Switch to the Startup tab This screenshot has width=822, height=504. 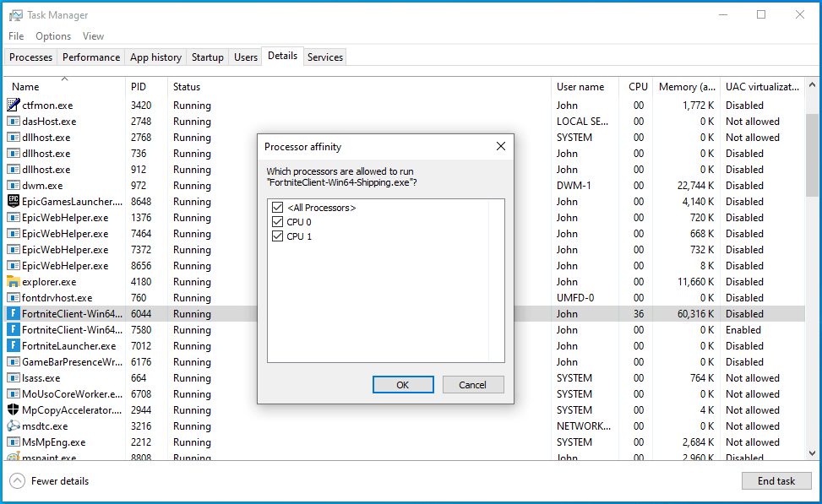[x=208, y=57]
